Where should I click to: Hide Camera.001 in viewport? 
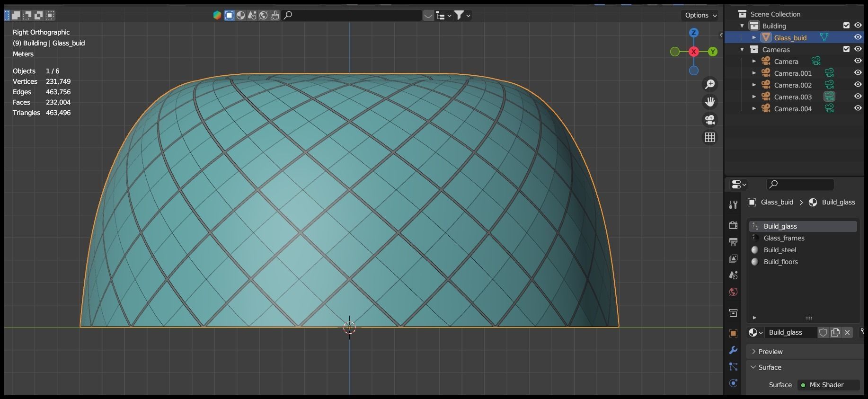tap(858, 73)
